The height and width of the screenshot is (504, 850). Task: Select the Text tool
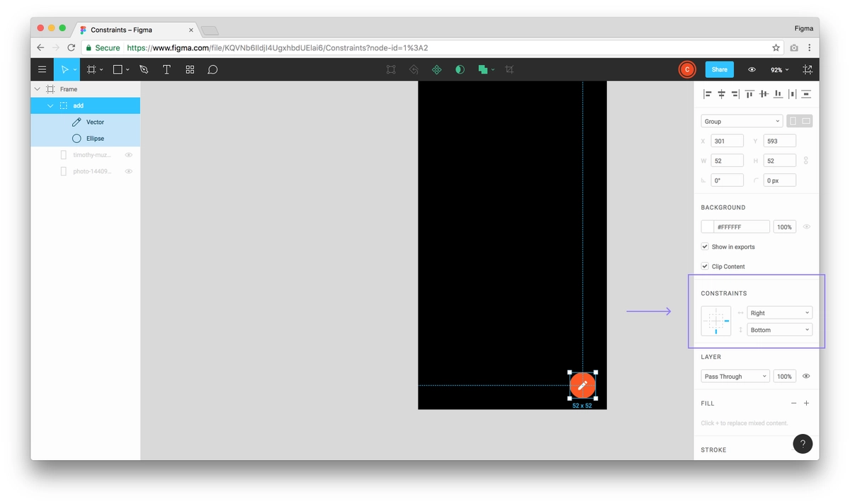(x=166, y=69)
